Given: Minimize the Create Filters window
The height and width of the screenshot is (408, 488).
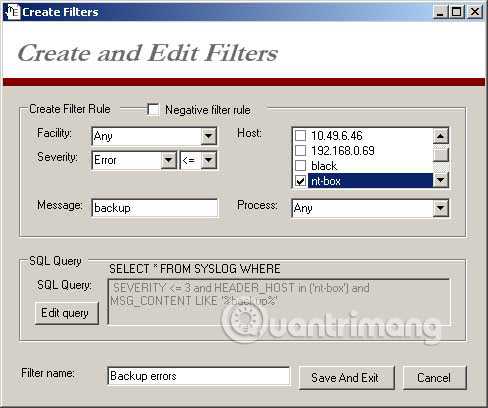Looking at the screenshot, I should point(441,12).
